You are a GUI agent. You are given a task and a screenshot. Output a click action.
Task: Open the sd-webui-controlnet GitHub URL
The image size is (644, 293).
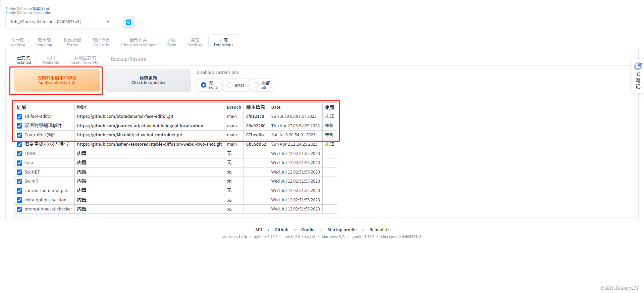130,135
